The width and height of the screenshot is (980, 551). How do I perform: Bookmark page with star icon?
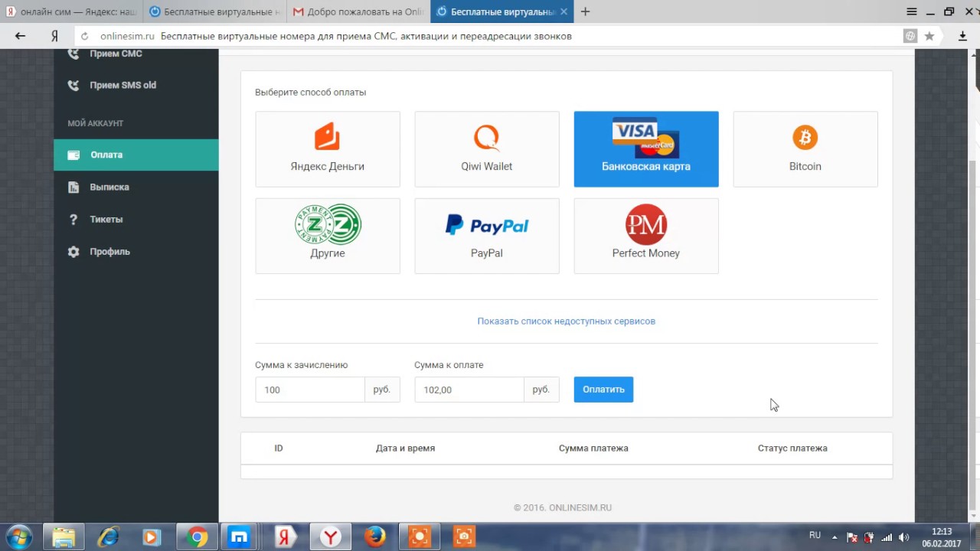tap(929, 36)
